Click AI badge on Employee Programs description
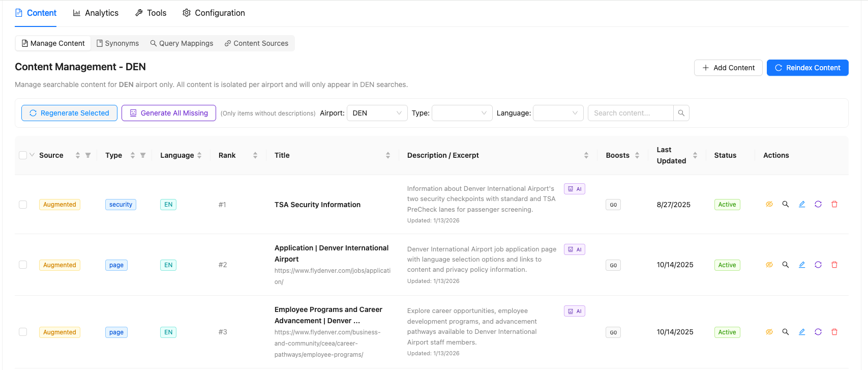Viewport: 868px width, 370px height. tap(574, 311)
